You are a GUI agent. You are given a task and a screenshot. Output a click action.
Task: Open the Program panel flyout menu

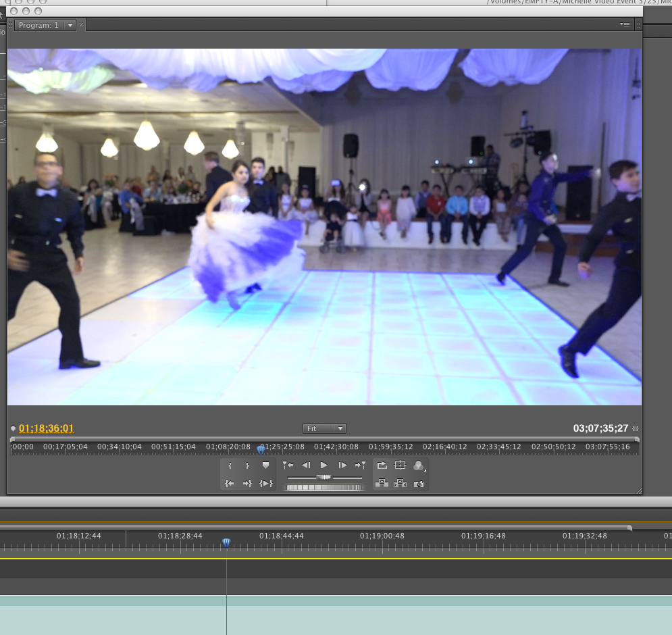[625, 24]
